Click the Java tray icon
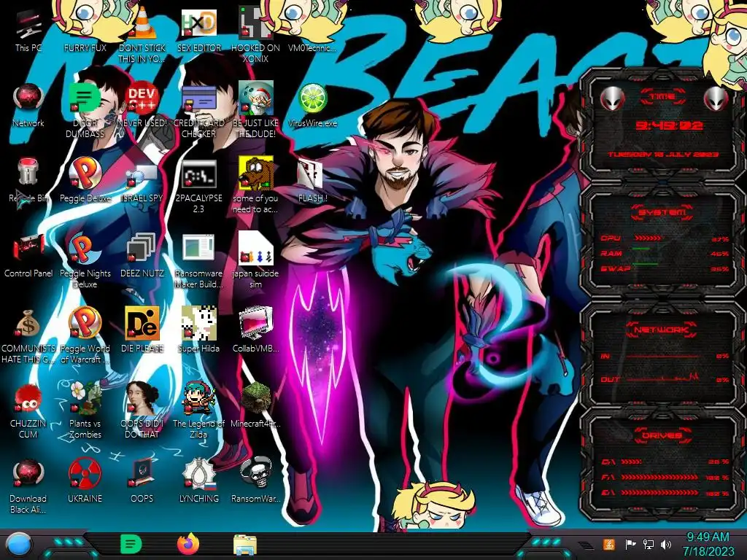This screenshot has width=747, height=560. point(609,544)
